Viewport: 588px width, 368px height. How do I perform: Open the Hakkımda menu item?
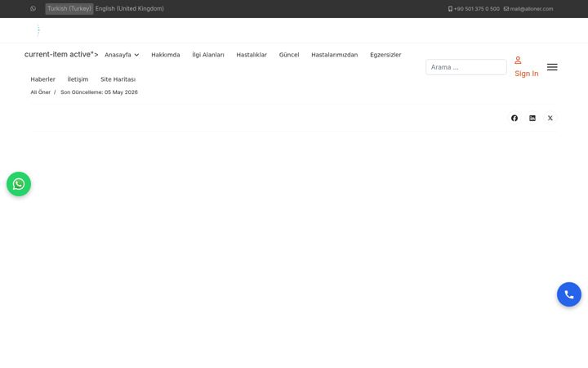[165, 55]
